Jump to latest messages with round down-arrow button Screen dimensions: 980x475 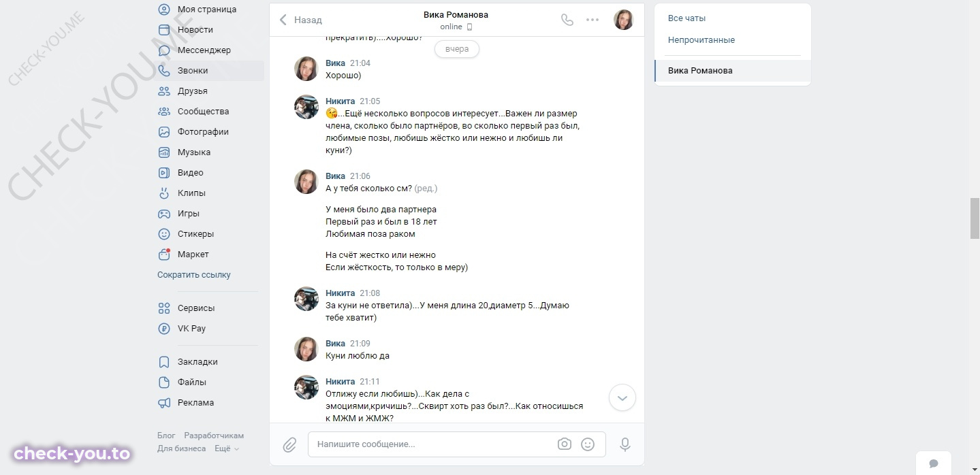click(622, 397)
